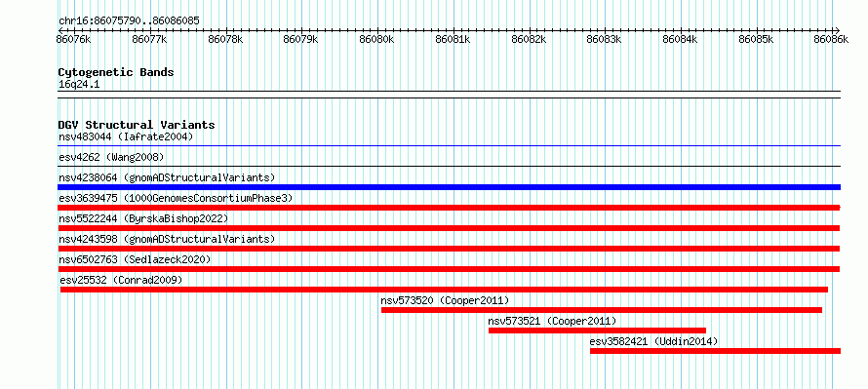
Task: Click the 86077k ruler label
Action: pos(149,39)
